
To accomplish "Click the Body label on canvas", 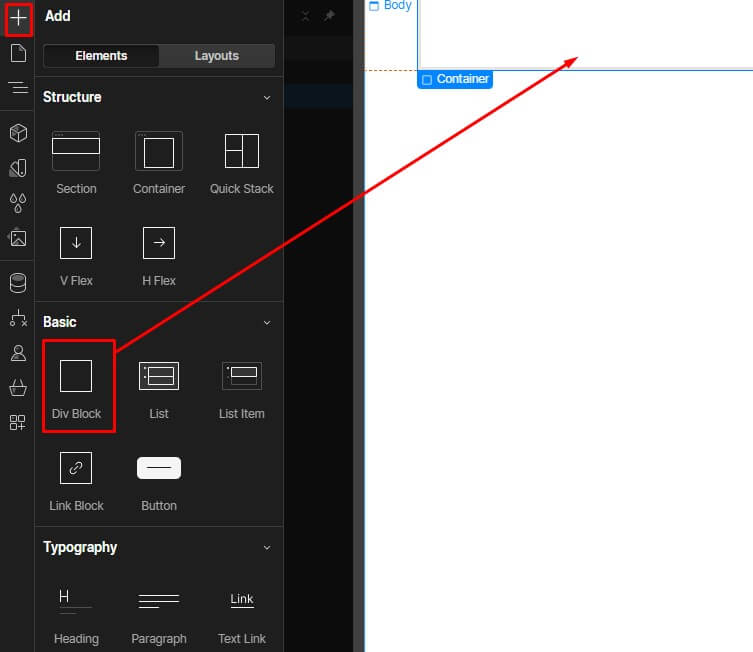I will pos(390,6).
